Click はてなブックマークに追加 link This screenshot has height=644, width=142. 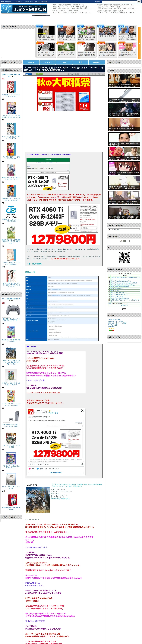117,323
